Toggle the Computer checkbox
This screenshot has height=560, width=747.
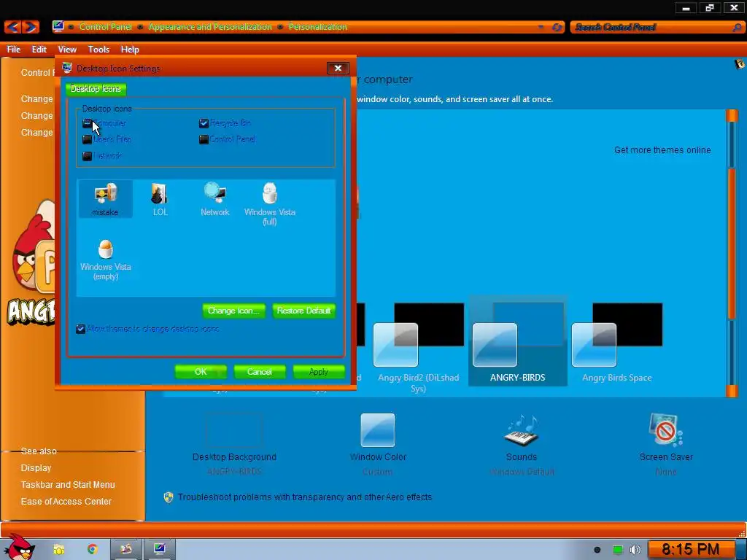click(88, 123)
